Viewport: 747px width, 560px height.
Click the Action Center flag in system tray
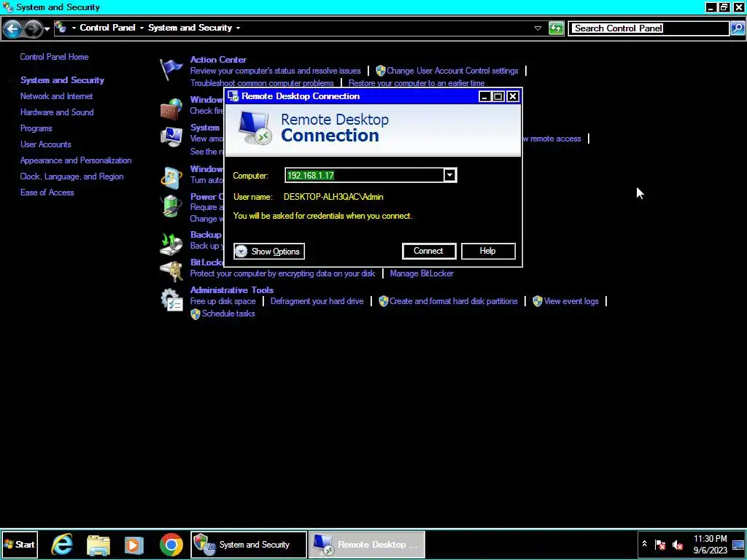[660, 544]
